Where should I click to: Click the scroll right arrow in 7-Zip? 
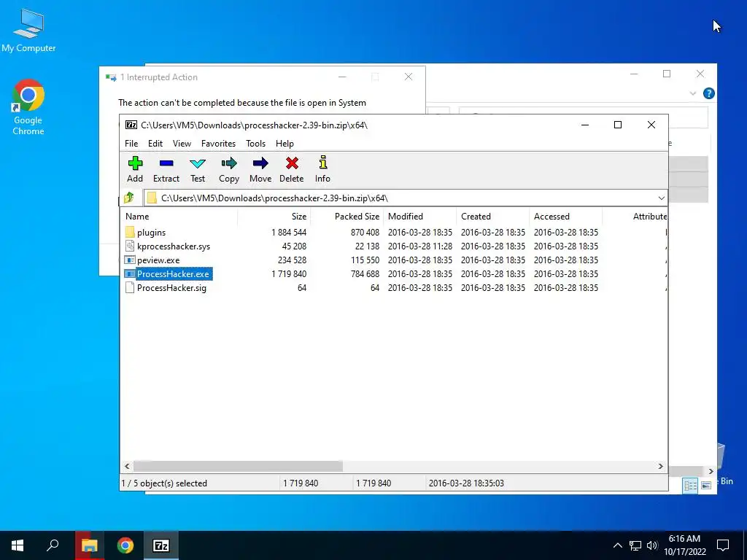click(x=660, y=466)
